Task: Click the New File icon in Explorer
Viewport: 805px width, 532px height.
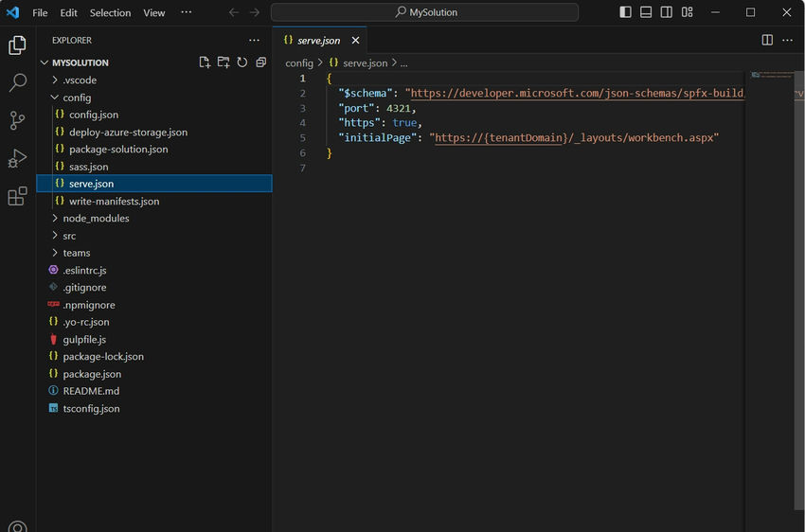Action: point(205,62)
